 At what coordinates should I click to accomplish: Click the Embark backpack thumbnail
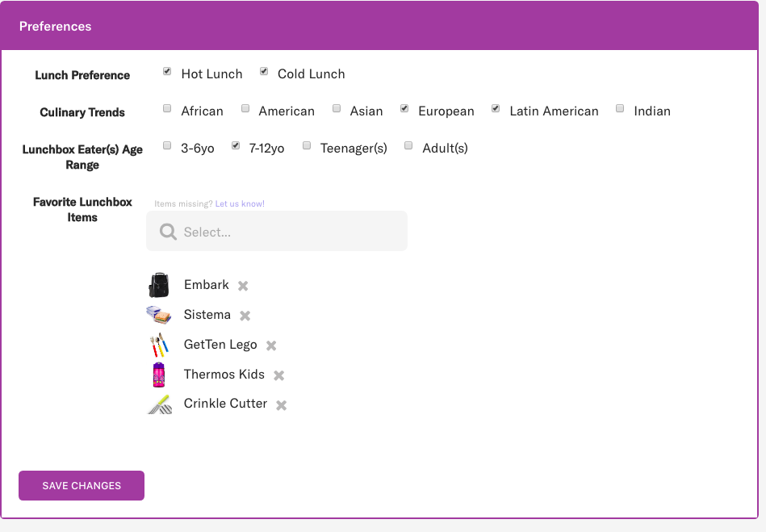(159, 285)
